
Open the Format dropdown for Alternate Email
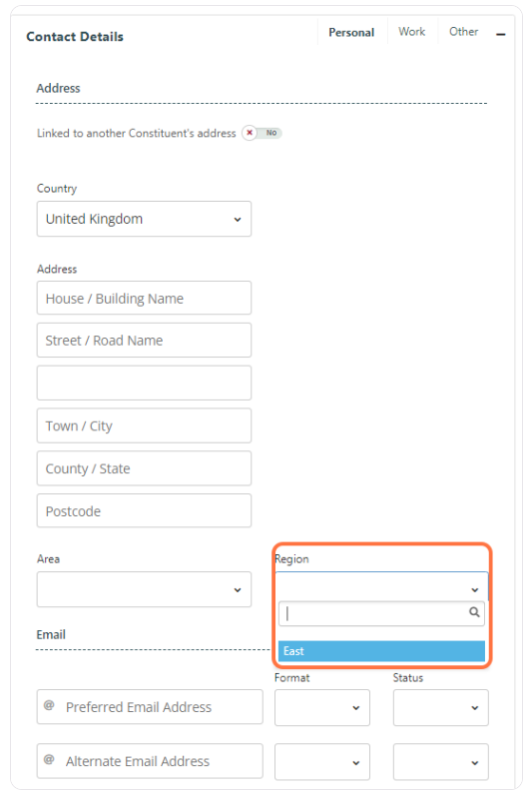click(321, 762)
